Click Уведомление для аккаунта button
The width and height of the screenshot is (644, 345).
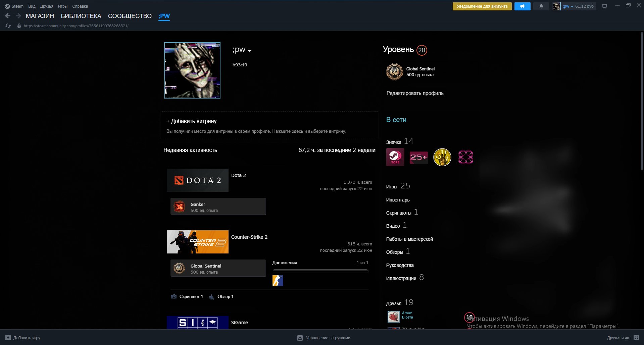pos(482,6)
